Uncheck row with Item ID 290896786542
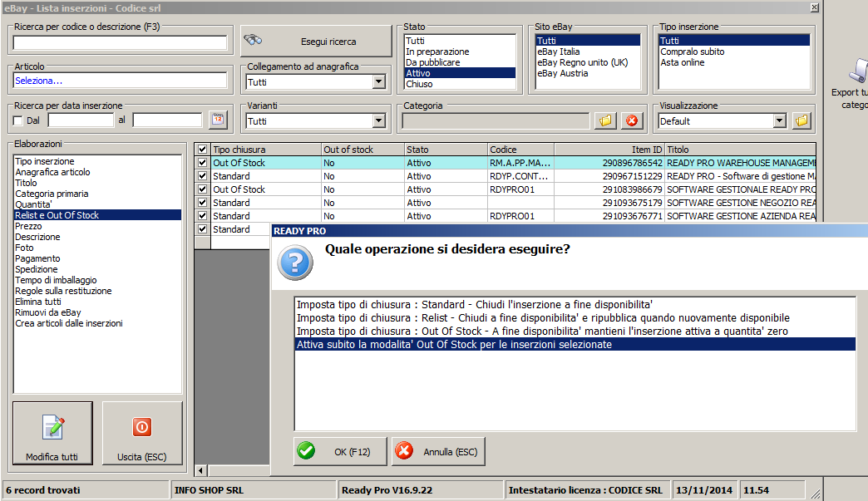The width and height of the screenshot is (868, 501). point(203,163)
